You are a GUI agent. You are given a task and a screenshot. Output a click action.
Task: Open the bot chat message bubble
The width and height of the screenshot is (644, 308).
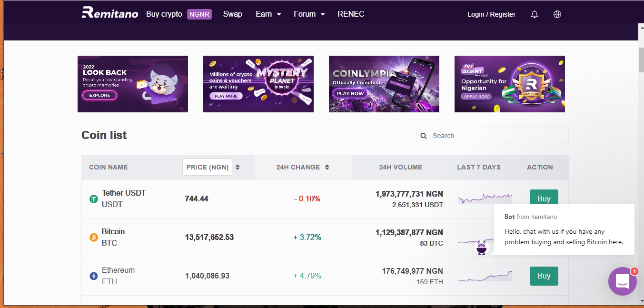tap(564, 229)
